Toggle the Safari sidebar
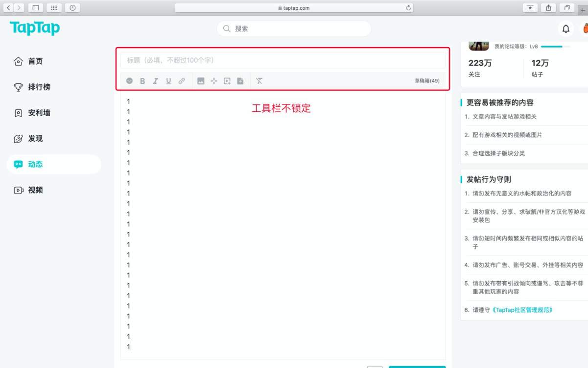The height and width of the screenshot is (368, 588). (x=36, y=8)
